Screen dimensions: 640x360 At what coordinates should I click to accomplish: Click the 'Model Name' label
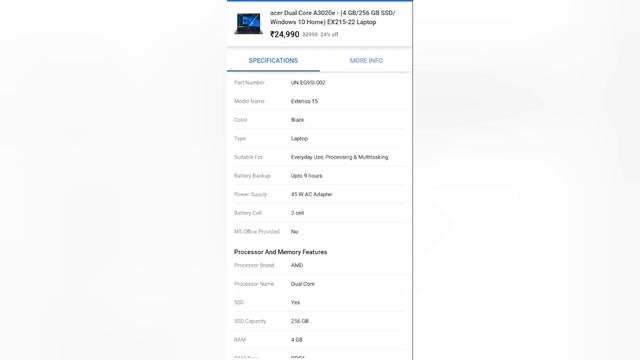pyautogui.click(x=249, y=101)
